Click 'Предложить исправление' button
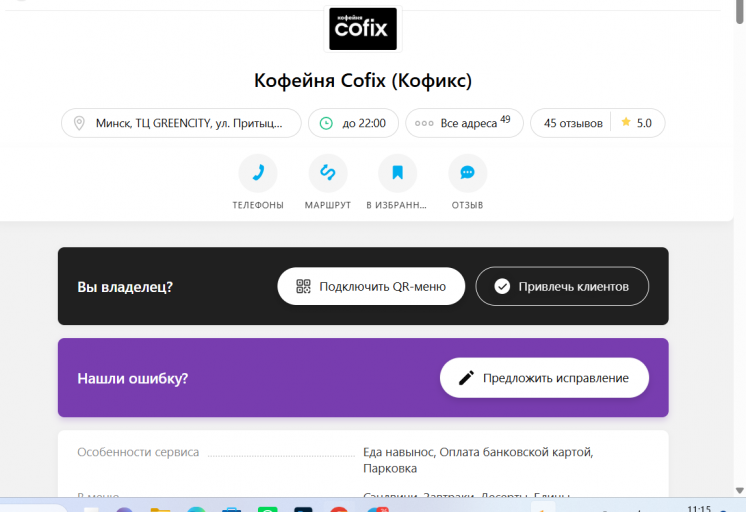Screen dimensions: 746x512 click(x=544, y=378)
